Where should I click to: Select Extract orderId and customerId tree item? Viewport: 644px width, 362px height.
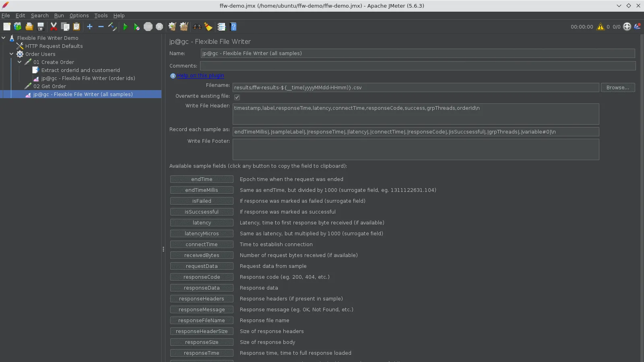(80, 70)
